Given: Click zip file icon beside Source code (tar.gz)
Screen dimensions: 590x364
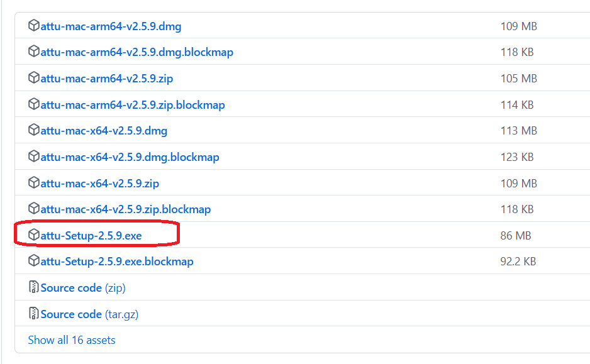Looking at the screenshot, I should 34,314.
